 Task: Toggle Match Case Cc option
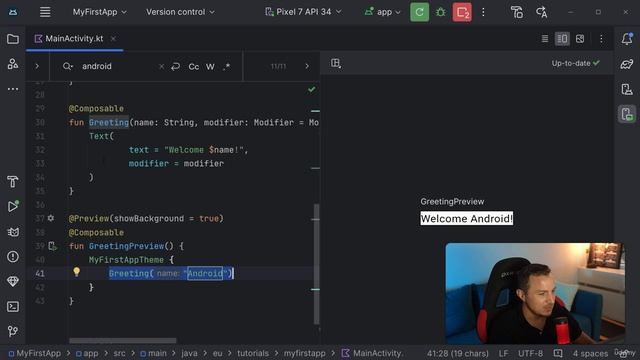194,67
